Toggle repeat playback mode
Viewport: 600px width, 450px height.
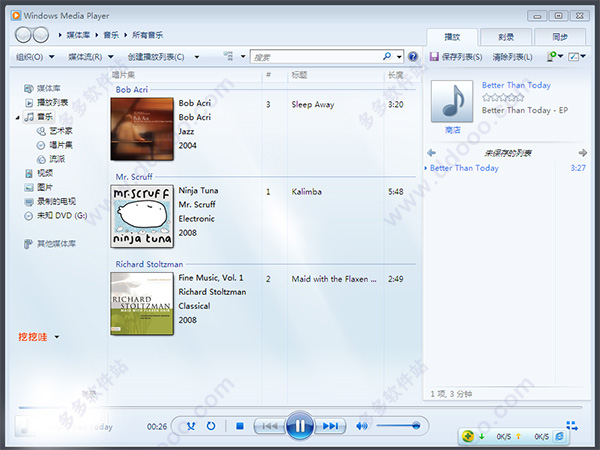pos(211,426)
